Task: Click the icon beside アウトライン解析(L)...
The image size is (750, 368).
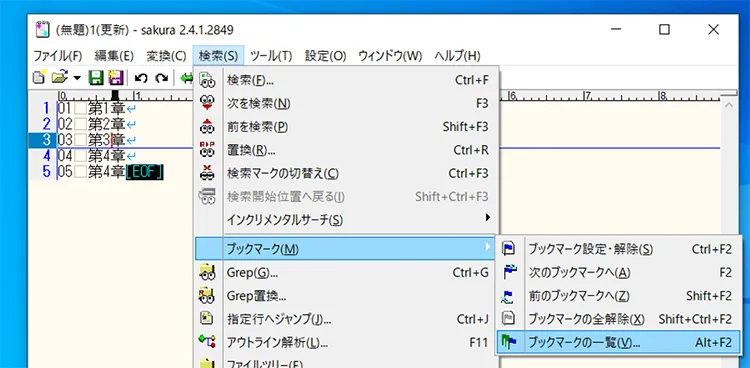Action: pos(208,341)
